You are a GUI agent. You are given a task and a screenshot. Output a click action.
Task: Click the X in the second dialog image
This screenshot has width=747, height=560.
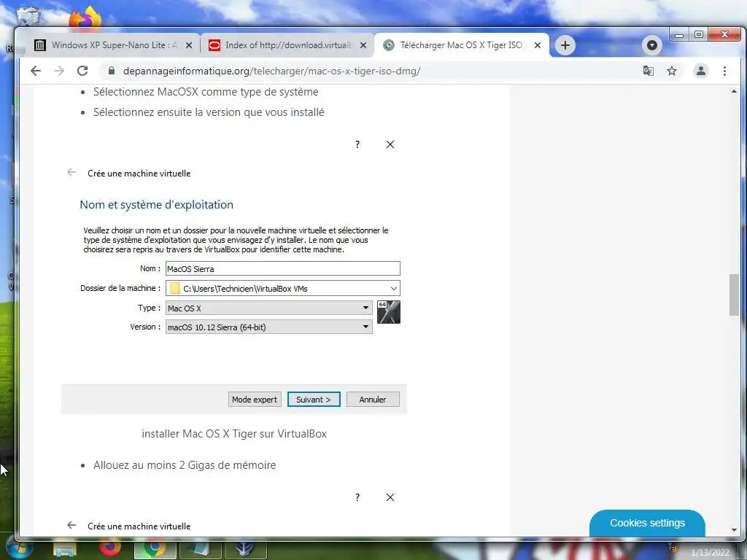tap(390, 497)
